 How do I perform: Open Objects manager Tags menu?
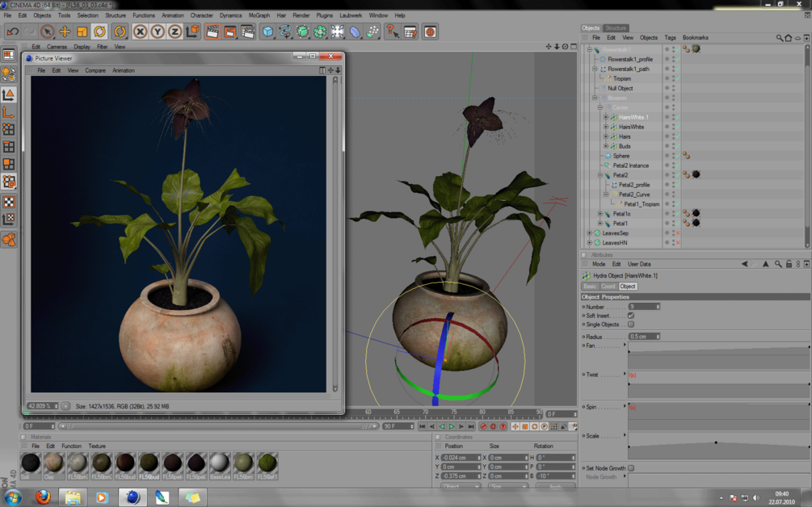670,38
